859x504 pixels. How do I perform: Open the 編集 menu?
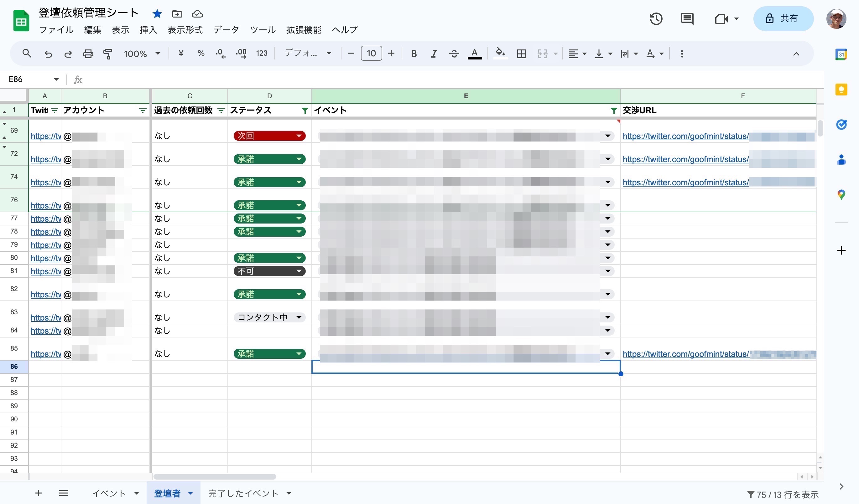pos(93,30)
